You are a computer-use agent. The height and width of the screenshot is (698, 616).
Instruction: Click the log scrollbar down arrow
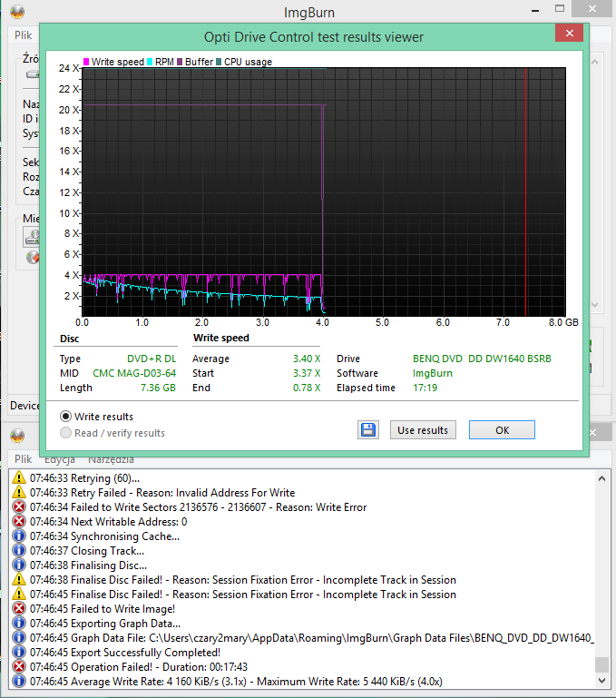[601, 681]
